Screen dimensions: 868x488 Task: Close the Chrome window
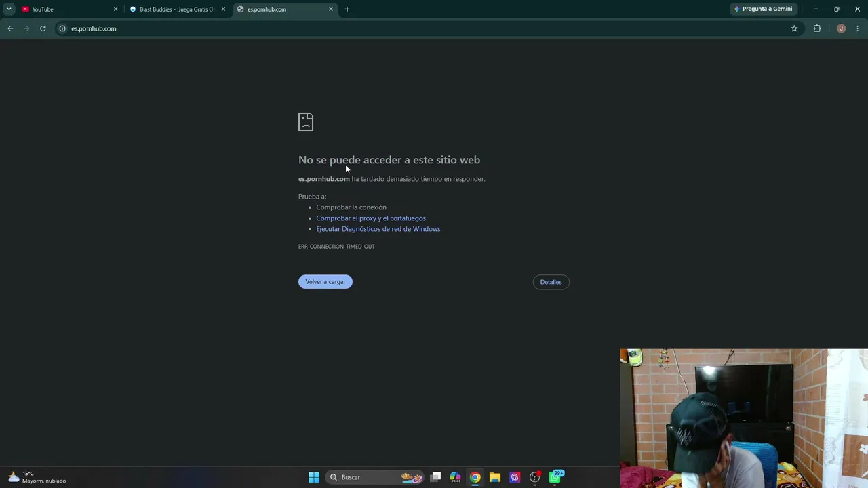click(x=857, y=9)
